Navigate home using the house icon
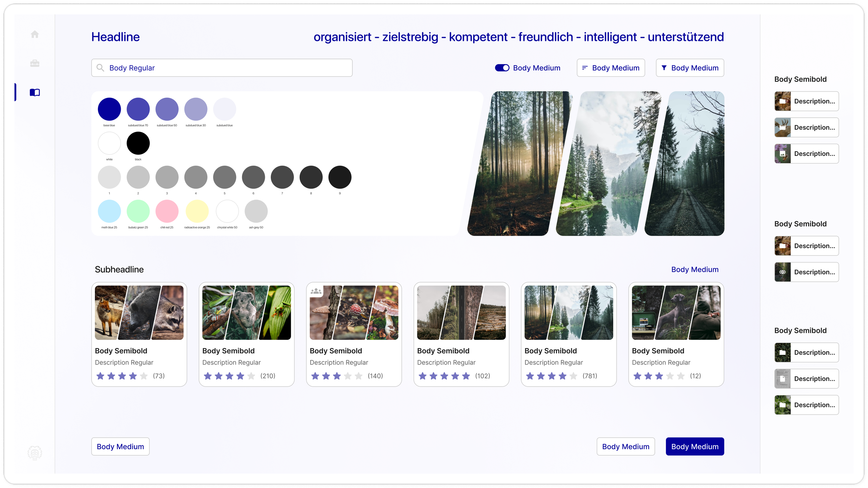 click(35, 34)
